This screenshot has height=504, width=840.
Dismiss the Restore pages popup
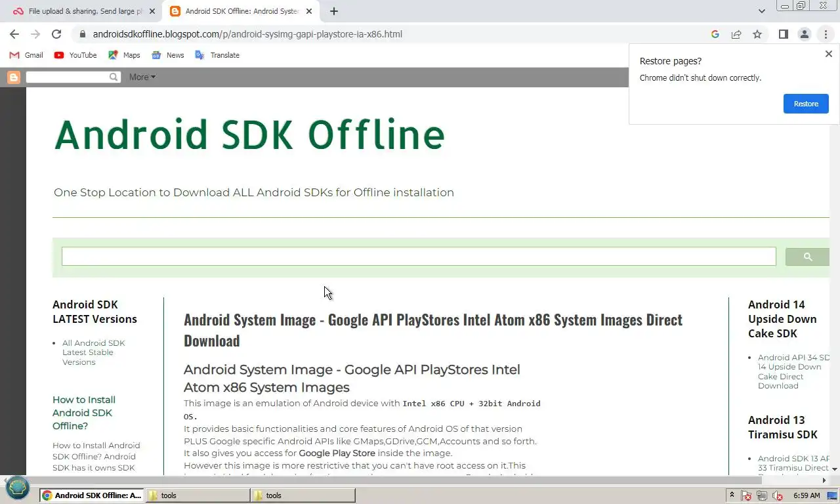[829, 54]
